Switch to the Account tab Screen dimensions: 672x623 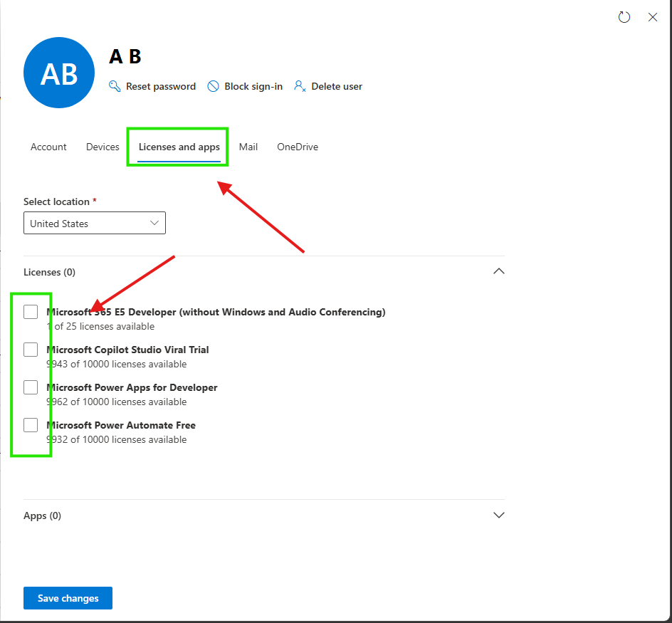[x=48, y=147]
